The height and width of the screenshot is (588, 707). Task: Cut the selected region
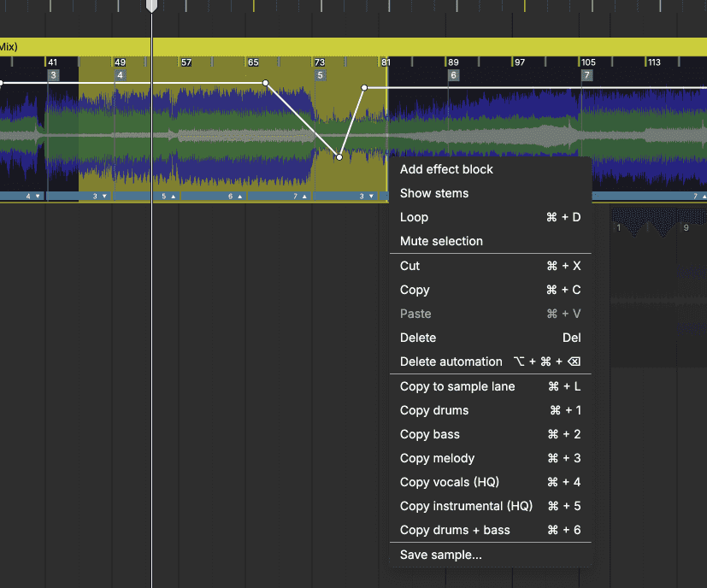click(x=409, y=266)
